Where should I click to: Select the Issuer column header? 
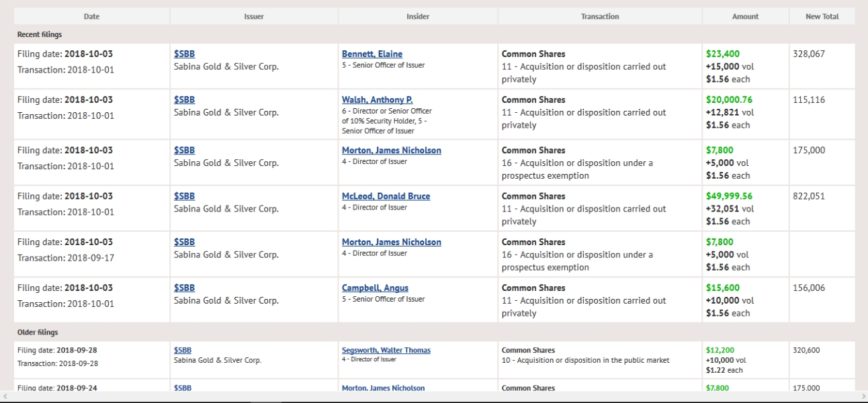pyautogui.click(x=254, y=16)
